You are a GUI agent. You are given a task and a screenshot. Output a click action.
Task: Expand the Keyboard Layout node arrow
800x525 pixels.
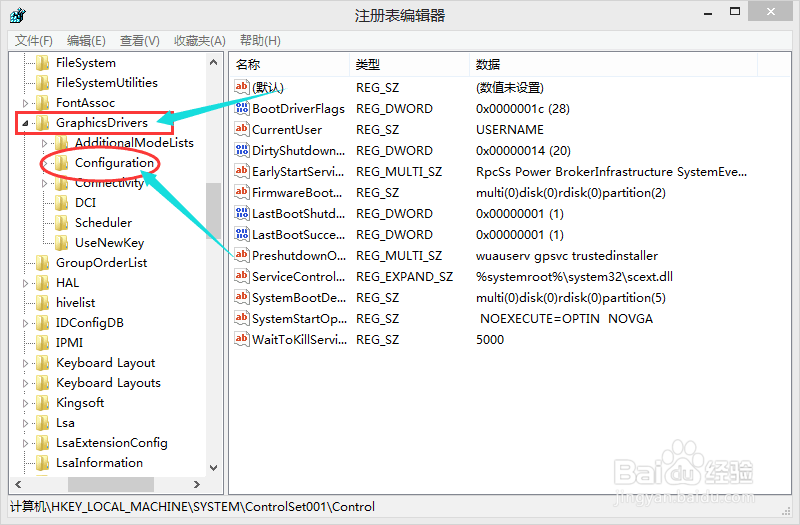[x=26, y=363]
